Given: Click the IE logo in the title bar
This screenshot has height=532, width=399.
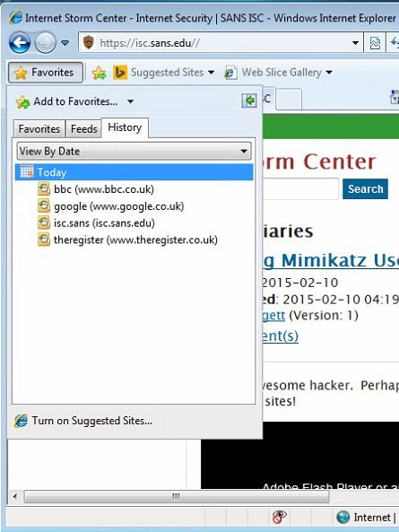Looking at the screenshot, I should tap(15, 18).
